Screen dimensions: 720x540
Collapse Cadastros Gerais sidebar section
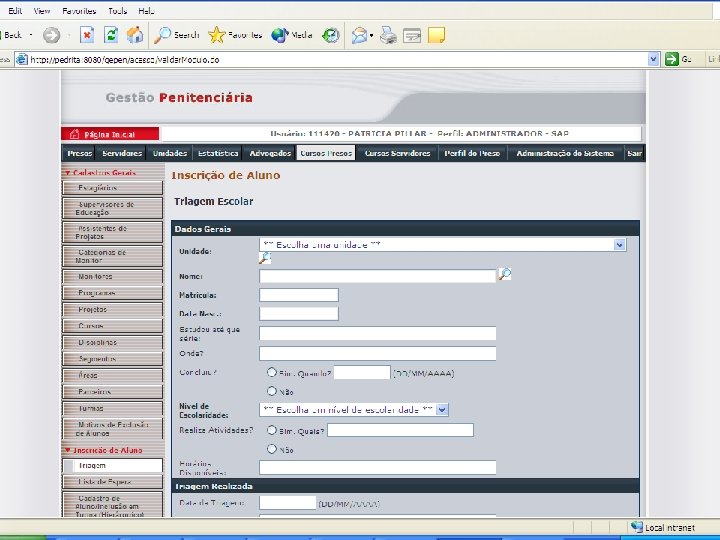tap(68, 173)
